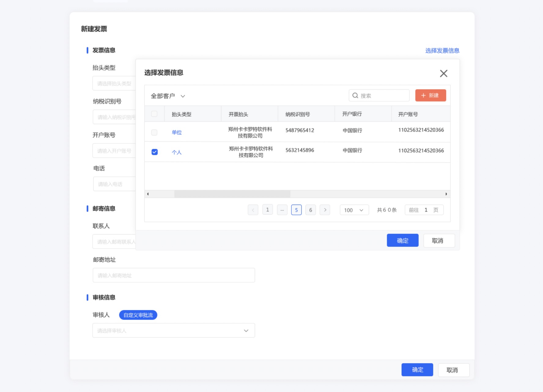Check the 单位 row checkbox

click(x=154, y=132)
